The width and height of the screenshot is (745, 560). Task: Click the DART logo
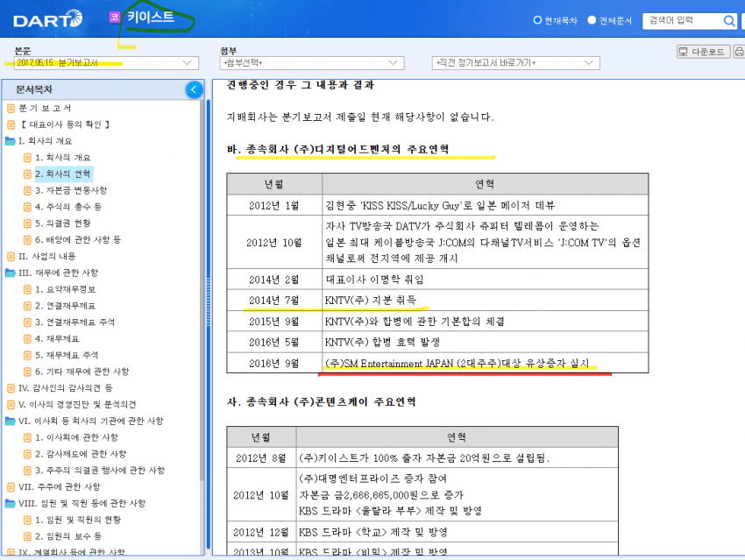[x=47, y=19]
